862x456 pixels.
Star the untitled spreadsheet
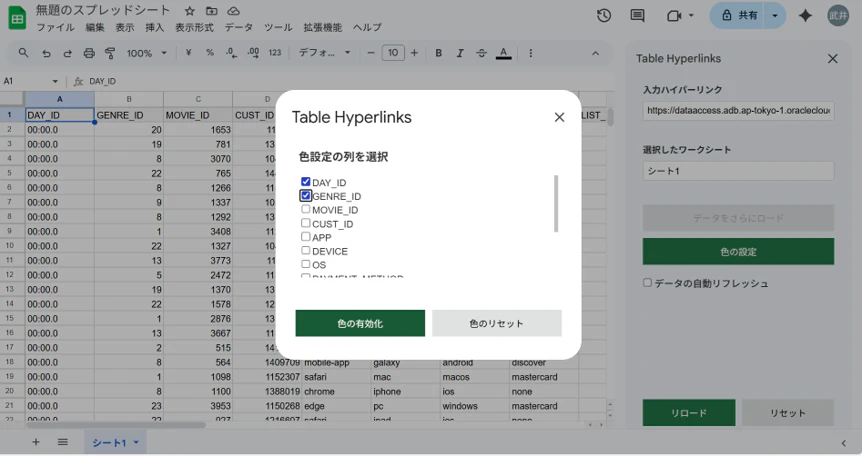click(x=190, y=11)
